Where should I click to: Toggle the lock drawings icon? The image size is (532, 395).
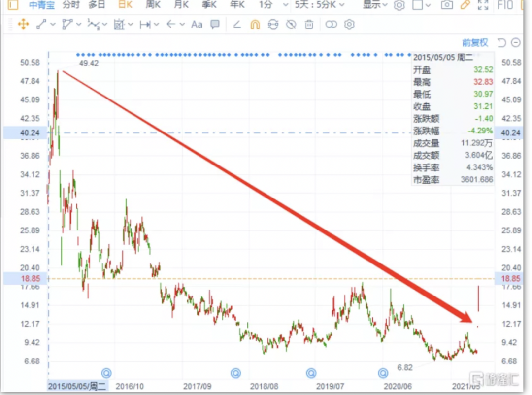tap(273, 24)
